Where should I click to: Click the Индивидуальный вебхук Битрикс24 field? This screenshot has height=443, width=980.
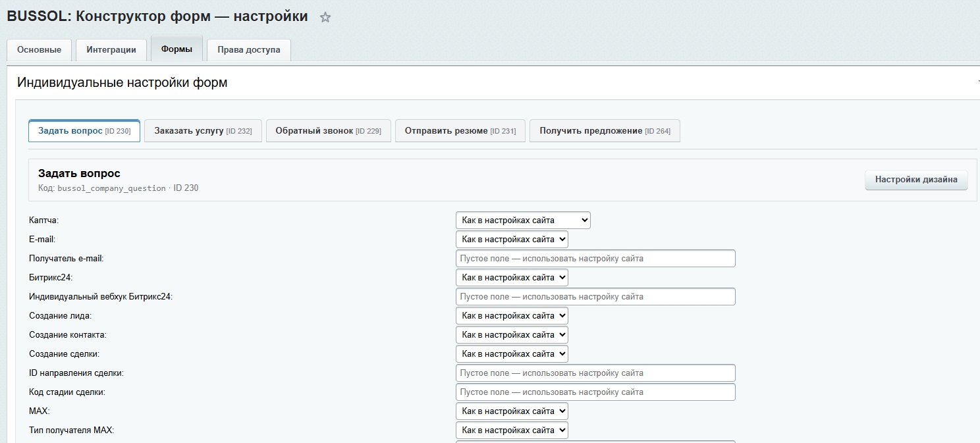coord(595,297)
